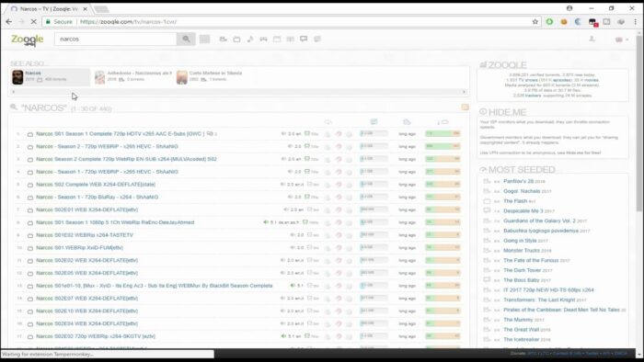
Task: Go back with the browser back arrow
Action: click(9, 22)
